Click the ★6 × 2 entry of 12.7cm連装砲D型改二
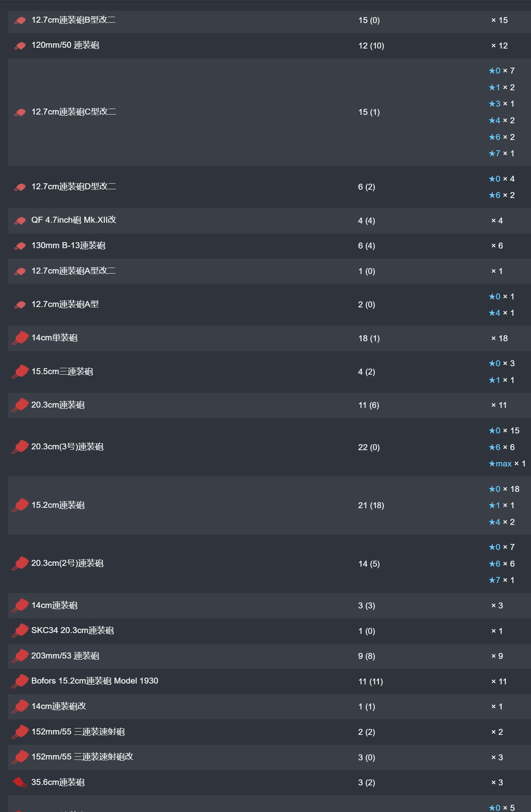 502,195
